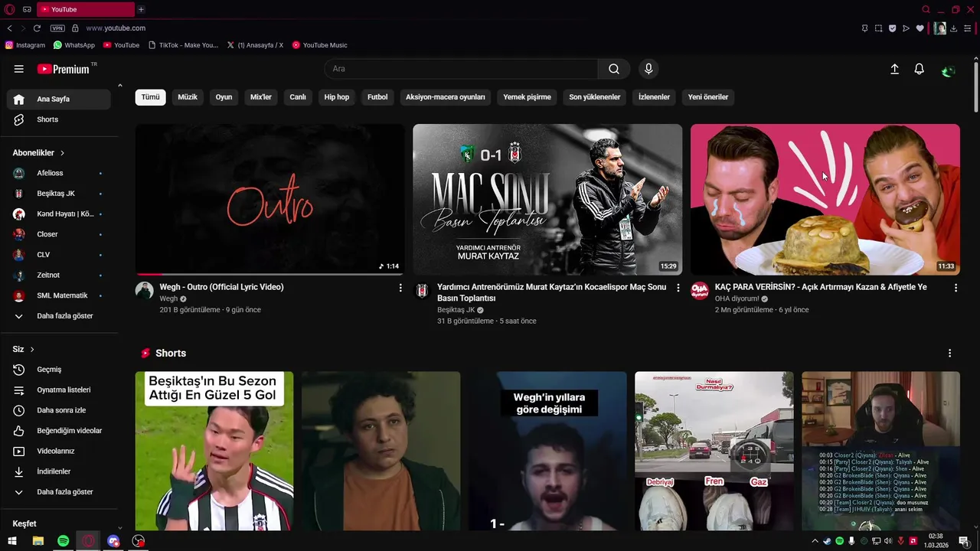The width and height of the screenshot is (980, 551).
Task: Open the ad blocker shield icon
Action: click(892, 28)
